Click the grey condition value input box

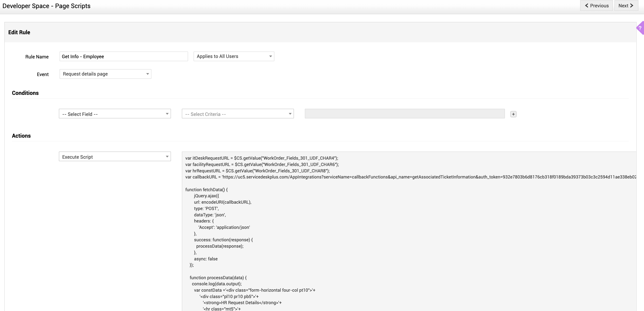point(404,114)
